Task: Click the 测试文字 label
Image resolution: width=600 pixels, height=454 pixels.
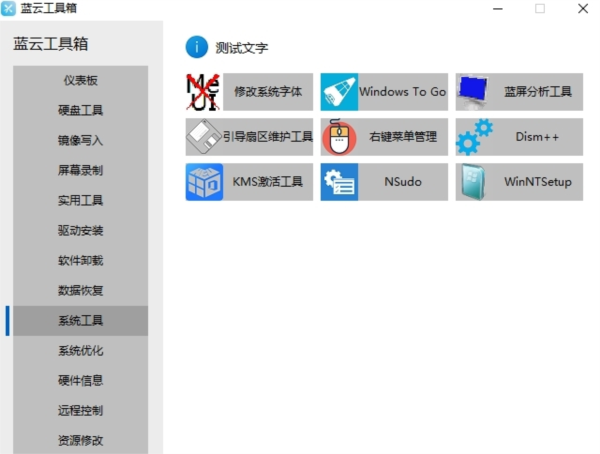Action: 241,48
